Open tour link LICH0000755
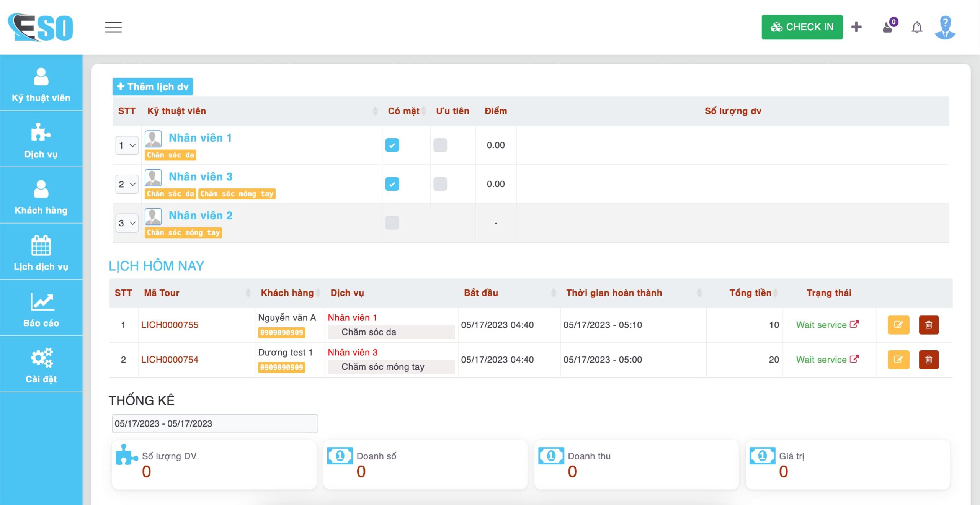Viewport: 980px width, 505px height. pyautogui.click(x=170, y=325)
